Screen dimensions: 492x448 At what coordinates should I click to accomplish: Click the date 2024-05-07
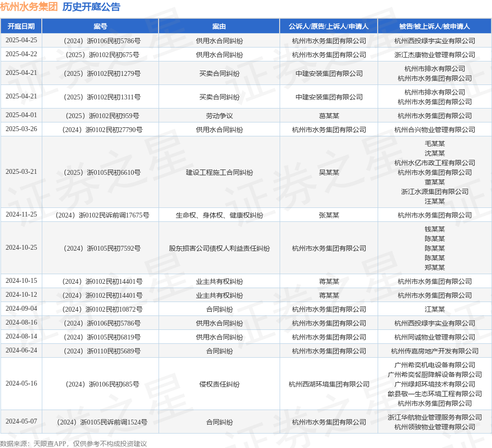(x=21, y=422)
